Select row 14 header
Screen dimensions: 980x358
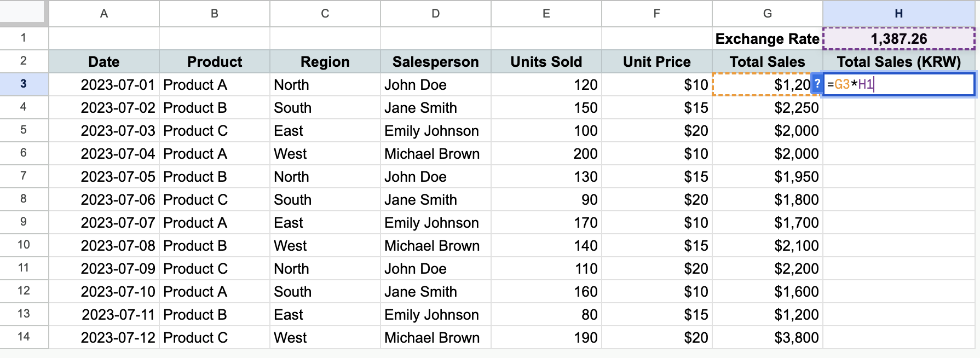point(24,337)
